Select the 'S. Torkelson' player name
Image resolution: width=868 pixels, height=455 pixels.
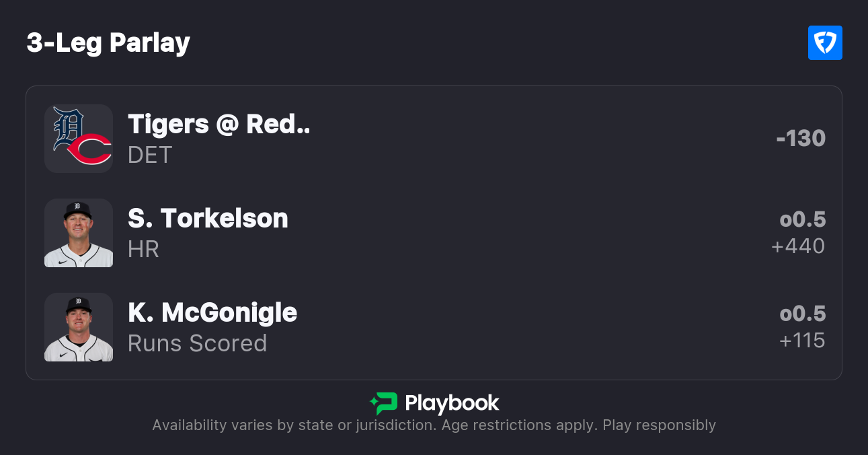point(208,218)
